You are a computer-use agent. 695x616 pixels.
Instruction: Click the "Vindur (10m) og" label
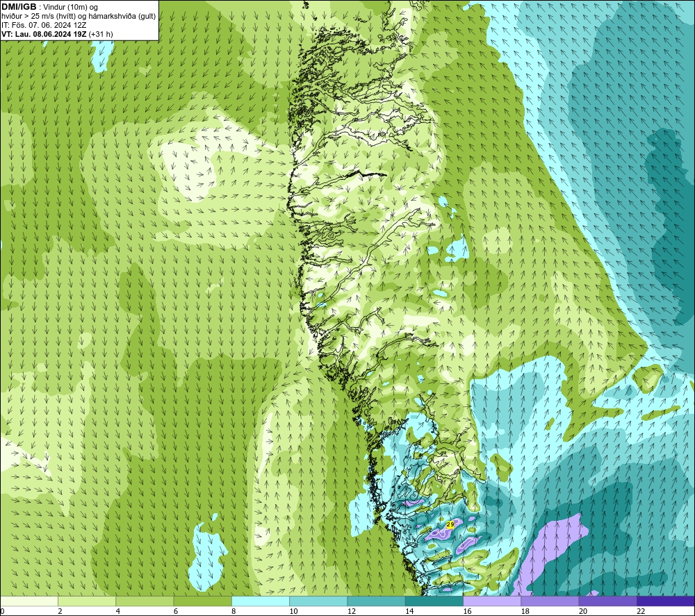click(x=70, y=8)
